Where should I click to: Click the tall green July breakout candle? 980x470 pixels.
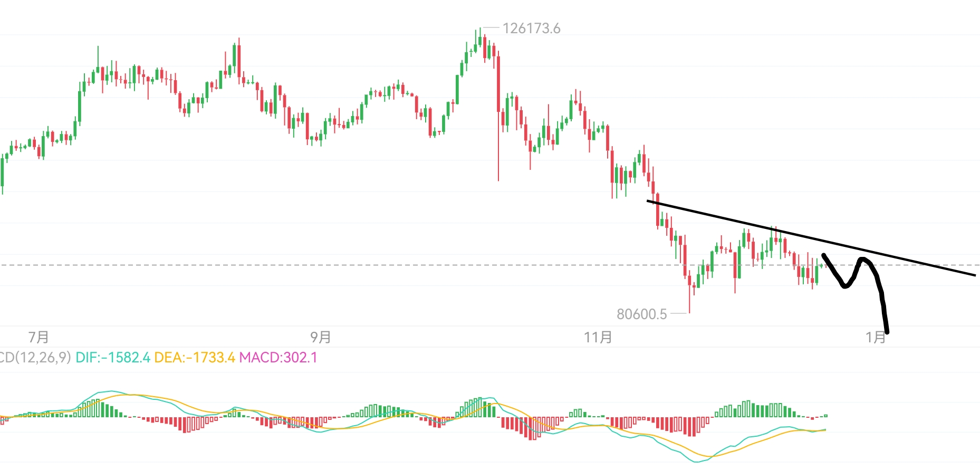pyautogui.click(x=80, y=108)
